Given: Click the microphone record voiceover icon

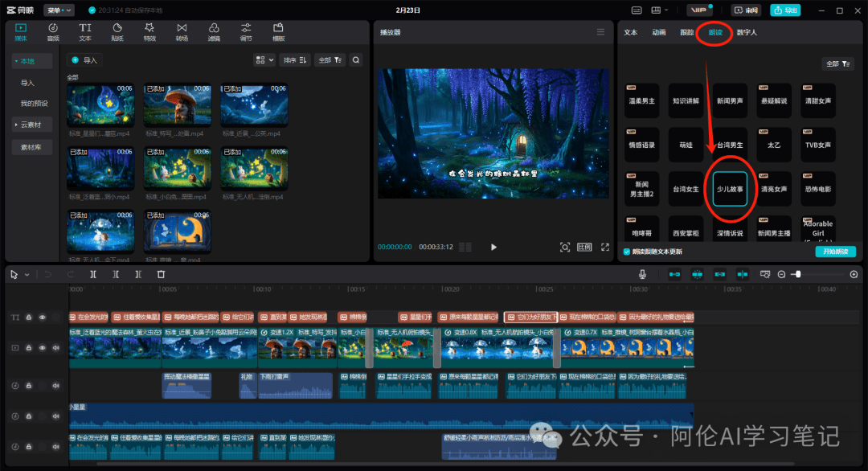Looking at the screenshot, I should point(642,275).
